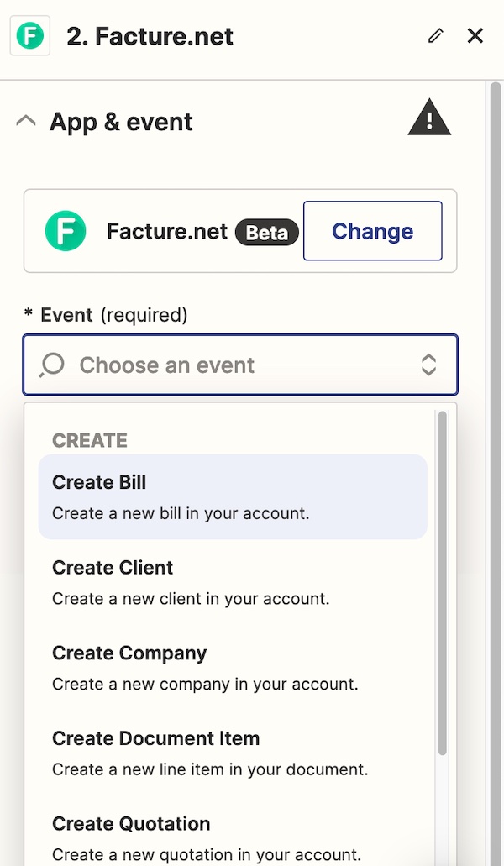The height and width of the screenshot is (866, 504).
Task: Click the 2. Facture.net step title
Action: (150, 36)
